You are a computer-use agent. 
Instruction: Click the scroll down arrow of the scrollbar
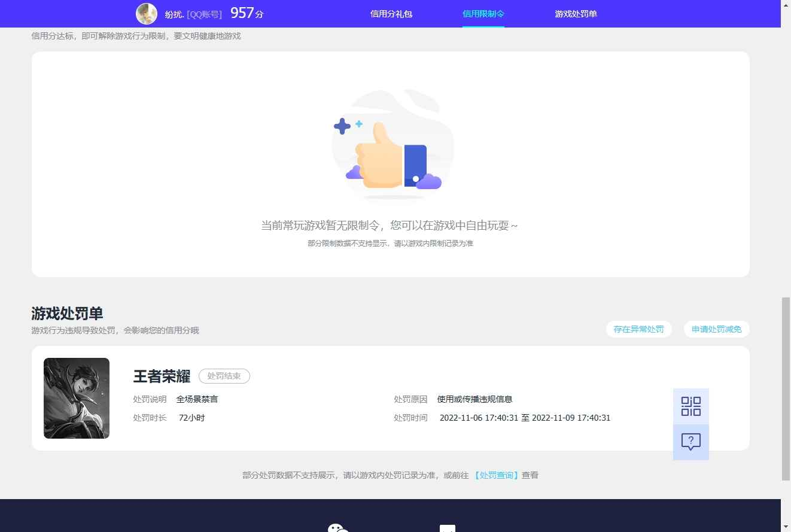(x=786, y=527)
